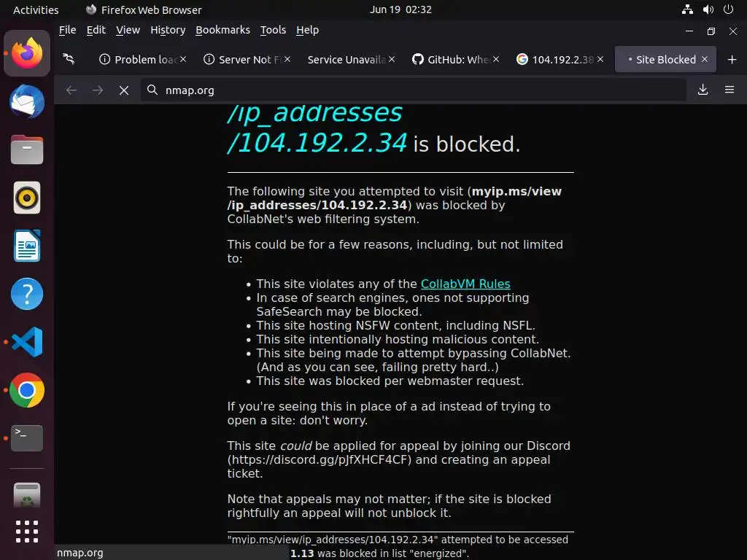Open the History menu

(168, 30)
